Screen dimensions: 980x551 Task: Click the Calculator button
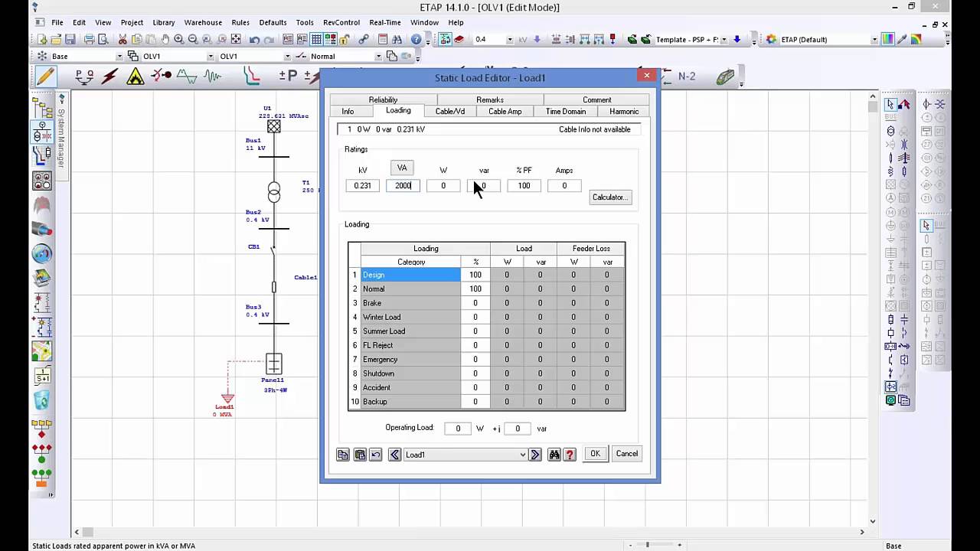[x=610, y=197]
